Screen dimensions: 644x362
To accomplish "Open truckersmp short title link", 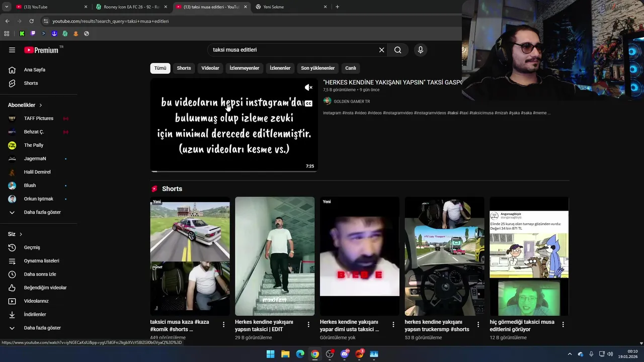I will [x=437, y=325].
